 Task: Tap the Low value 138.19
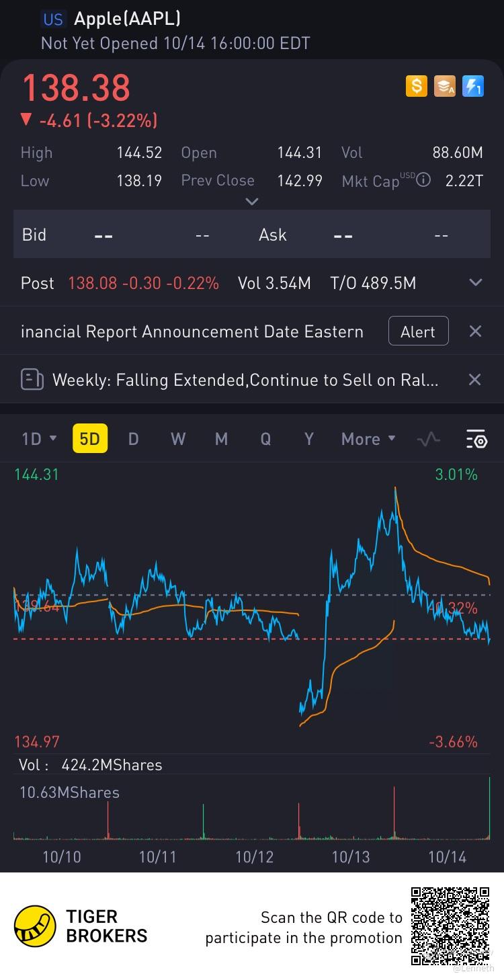[x=139, y=180]
